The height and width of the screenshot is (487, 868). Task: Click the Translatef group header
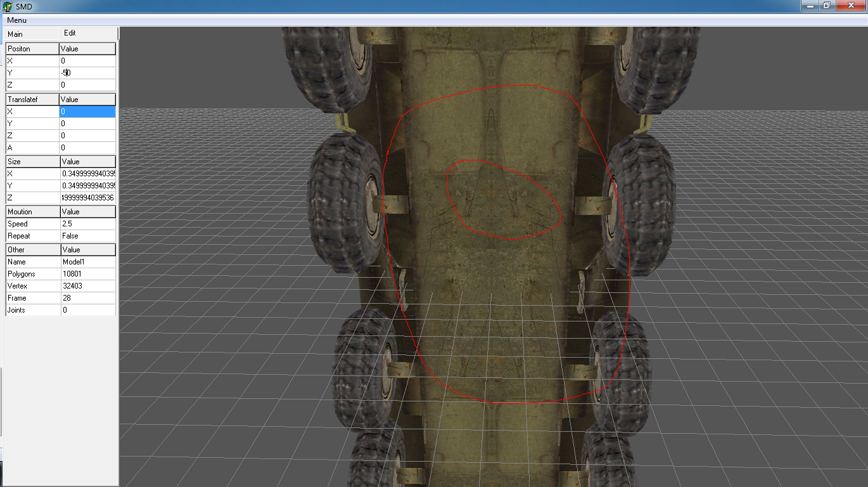pyautogui.click(x=32, y=100)
